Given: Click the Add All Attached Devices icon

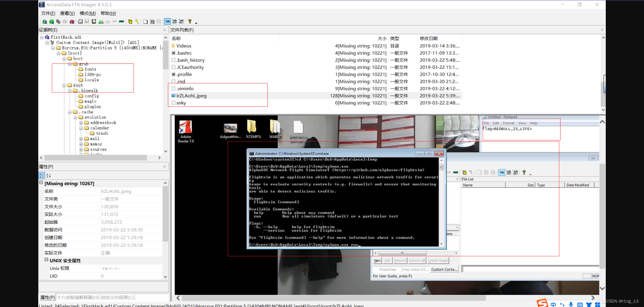Looking at the screenshot, I should [51, 21].
